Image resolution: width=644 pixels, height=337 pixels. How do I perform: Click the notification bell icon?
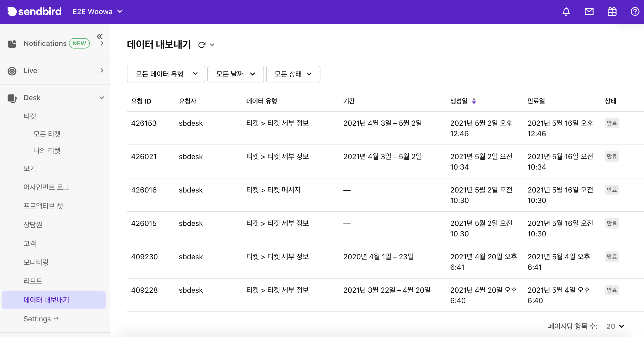click(566, 11)
